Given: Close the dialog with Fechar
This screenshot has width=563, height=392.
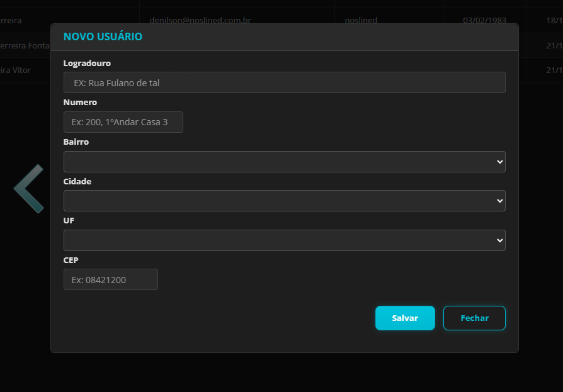Looking at the screenshot, I should coord(474,318).
